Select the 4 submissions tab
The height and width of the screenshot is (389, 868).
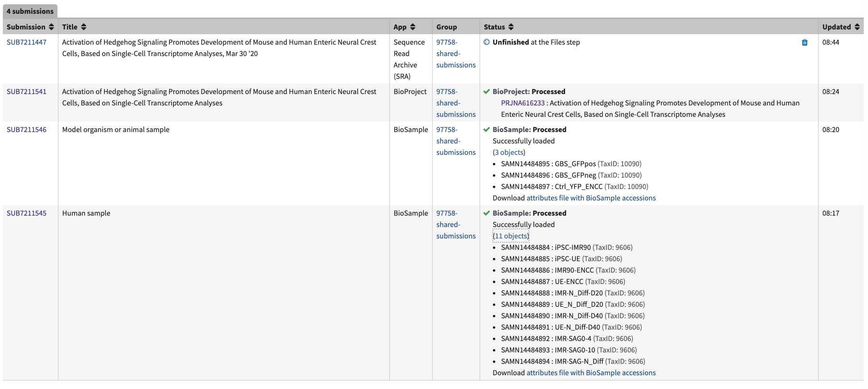[x=30, y=11]
